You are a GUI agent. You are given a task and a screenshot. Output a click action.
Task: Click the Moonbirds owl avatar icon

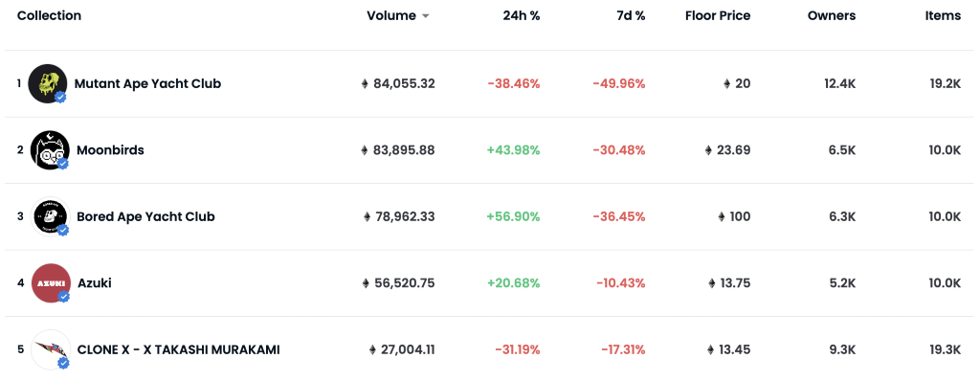(50, 150)
